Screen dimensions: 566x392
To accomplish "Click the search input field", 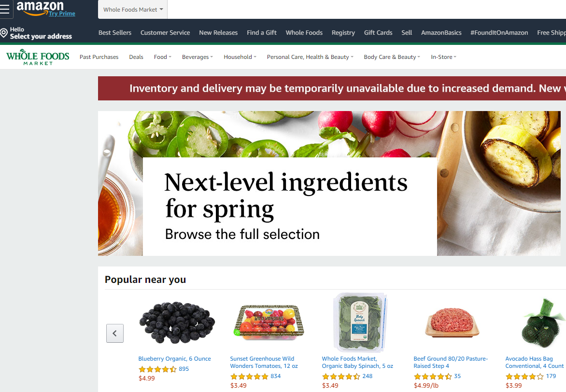I will [x=367, y=9].
